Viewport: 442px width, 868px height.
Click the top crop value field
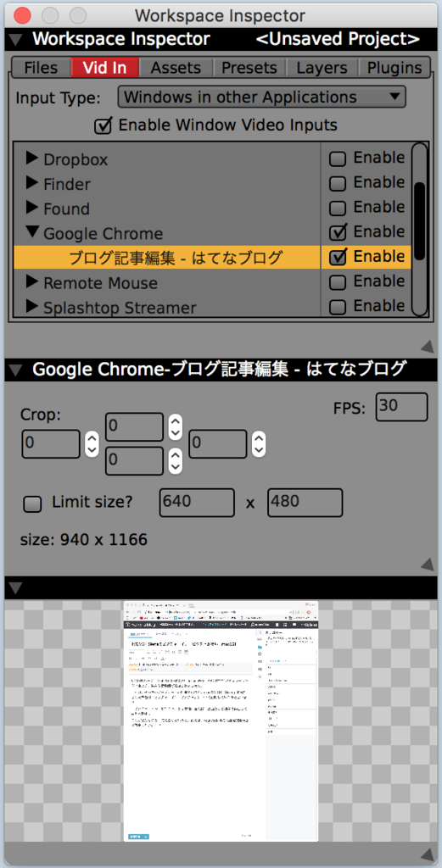click(x=135, y=427)
